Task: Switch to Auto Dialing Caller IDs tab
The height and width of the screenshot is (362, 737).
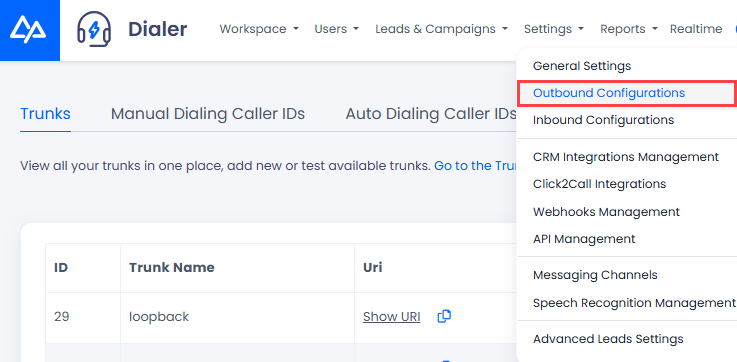Action: pyautogui.click(x=431, y=114)
